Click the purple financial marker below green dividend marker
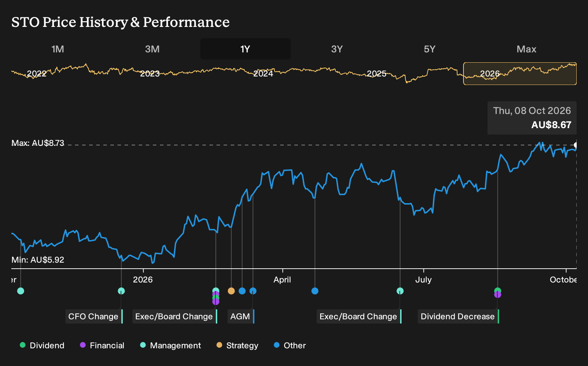Screen dimensions: 588x366 coord(498,294)
